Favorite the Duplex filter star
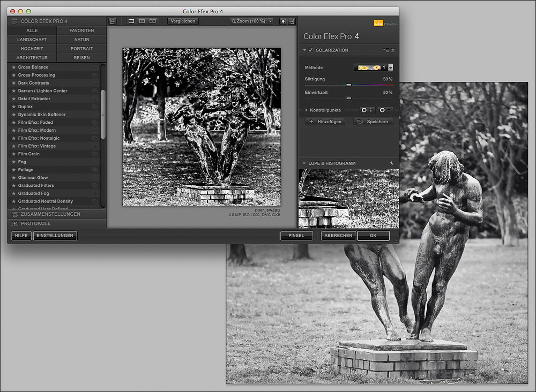 coord(14,107)
